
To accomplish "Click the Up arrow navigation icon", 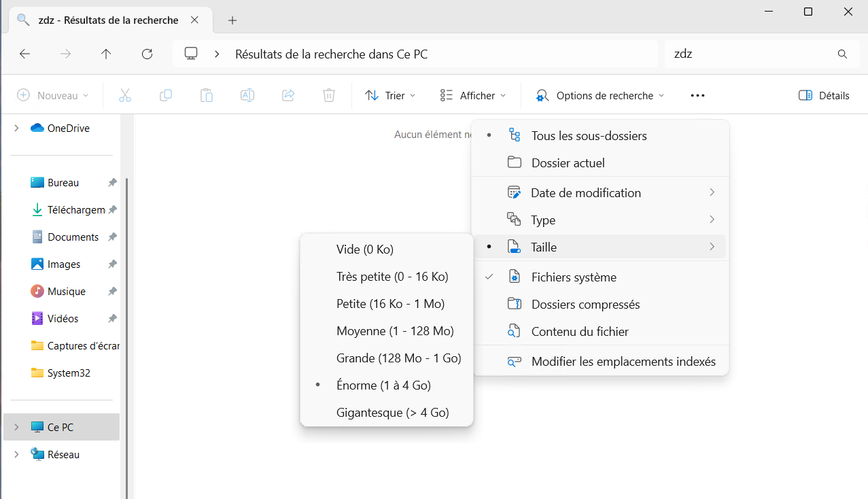I will coord(106,54).
